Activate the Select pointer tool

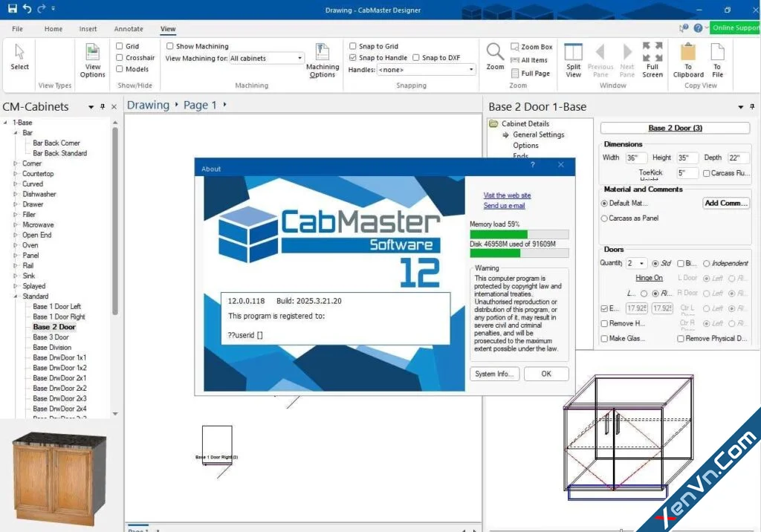tap(19, 56)
